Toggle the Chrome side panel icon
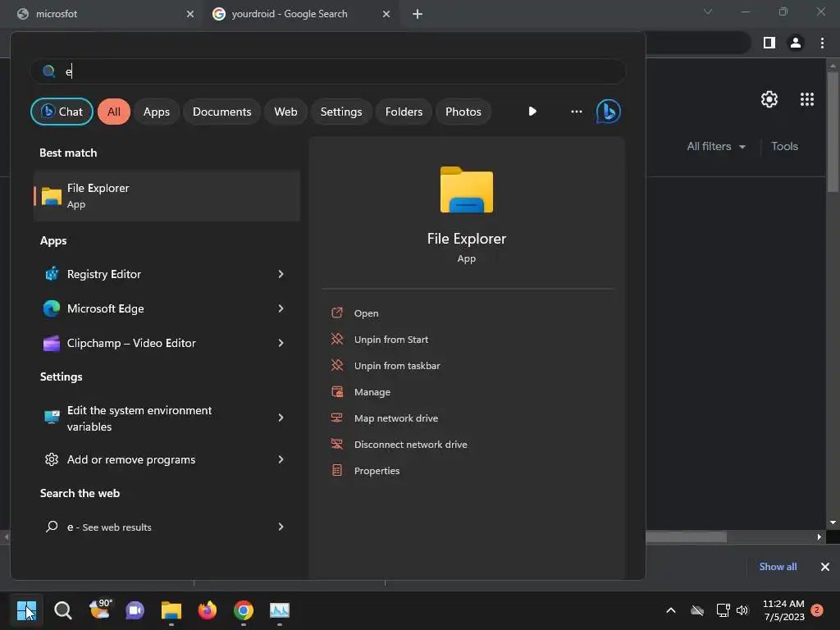The width and height of the screenshot is (840, 630). (x=769, y=43)
